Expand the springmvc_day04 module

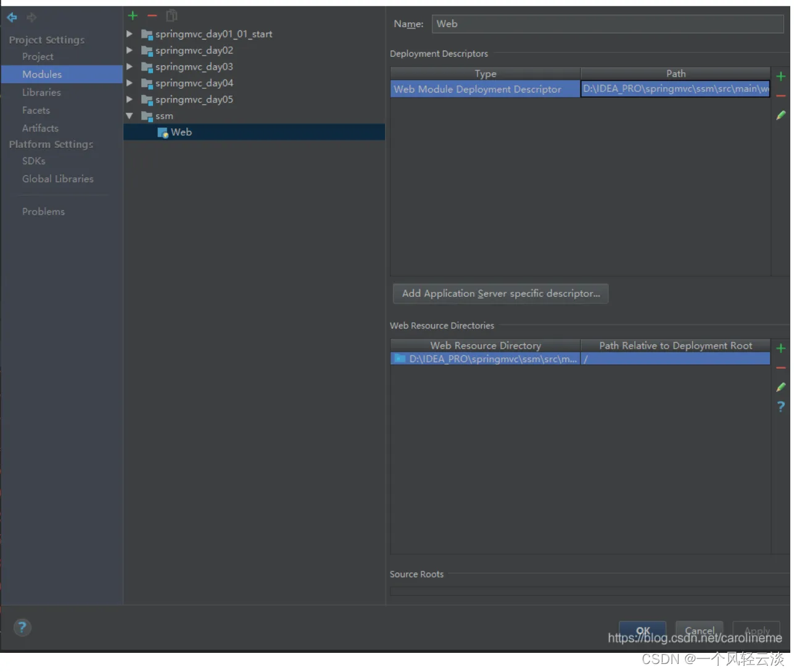[130, 83]
